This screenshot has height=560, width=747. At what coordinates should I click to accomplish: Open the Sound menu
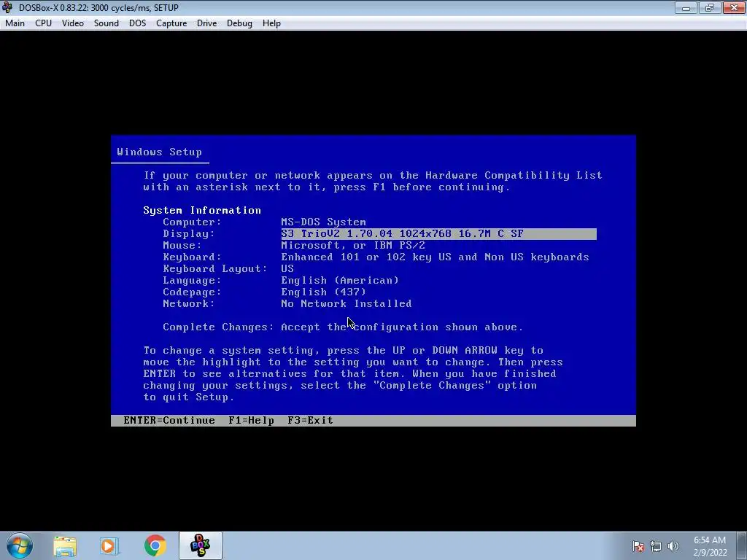point(107,23)
